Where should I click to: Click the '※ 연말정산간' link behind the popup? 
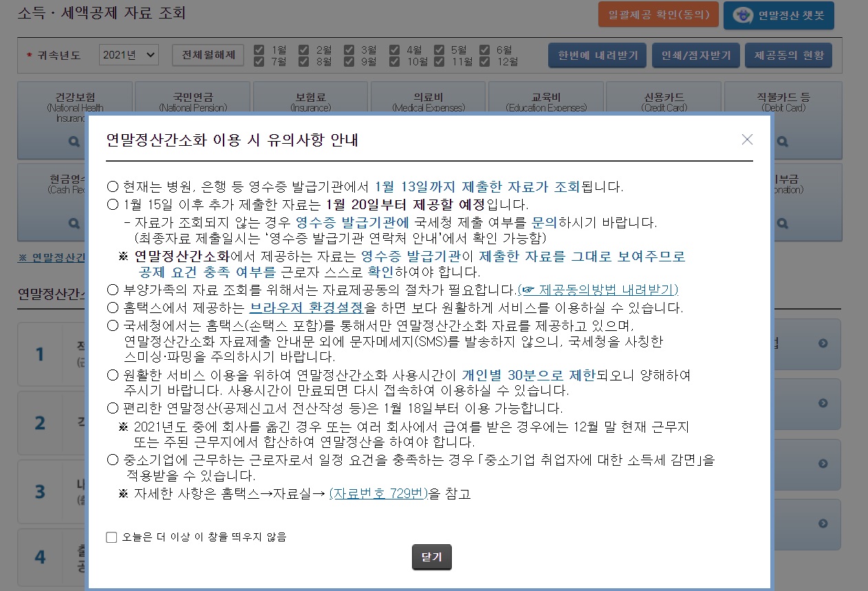(52, 257)
